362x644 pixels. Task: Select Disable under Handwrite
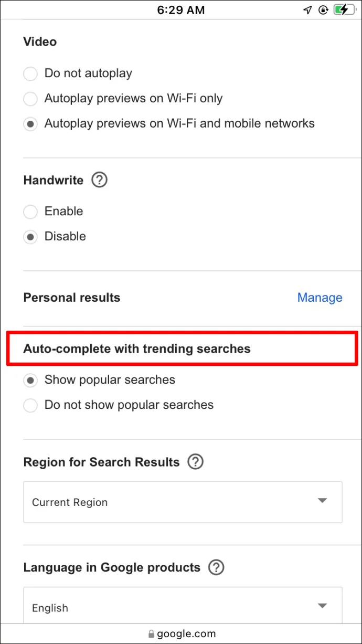(x=30, y=237)
